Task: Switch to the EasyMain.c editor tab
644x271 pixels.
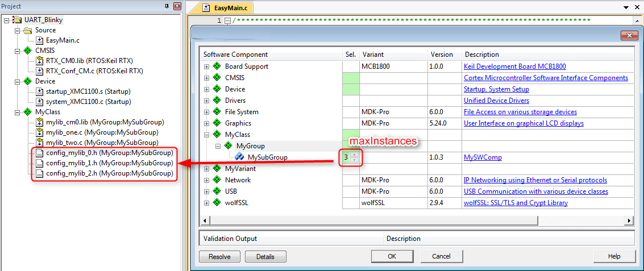Action: click(x=230, y=8)
